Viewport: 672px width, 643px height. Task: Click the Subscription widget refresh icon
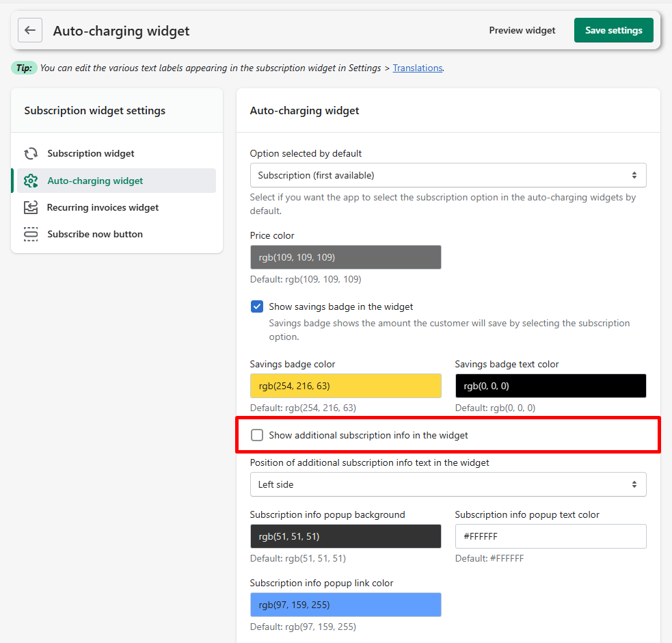31,153
